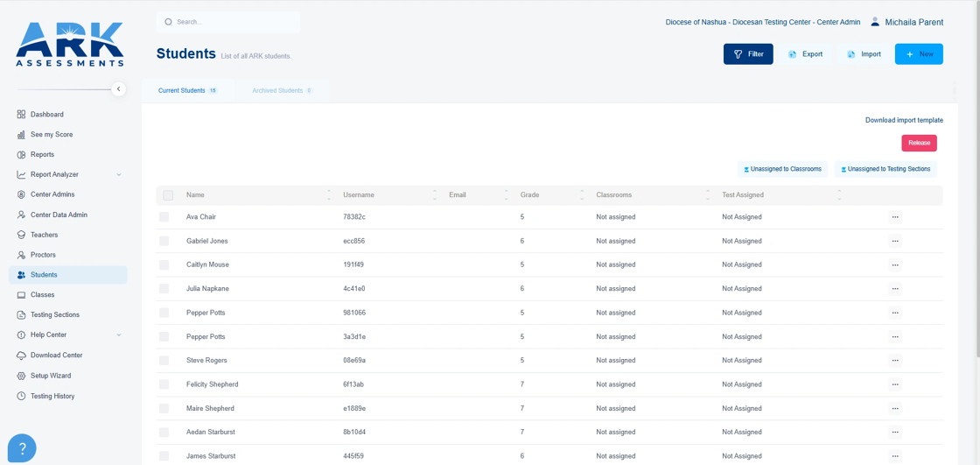Click the red Release button
This screenshot has height=465, width=980.
[x=919, y=143]
